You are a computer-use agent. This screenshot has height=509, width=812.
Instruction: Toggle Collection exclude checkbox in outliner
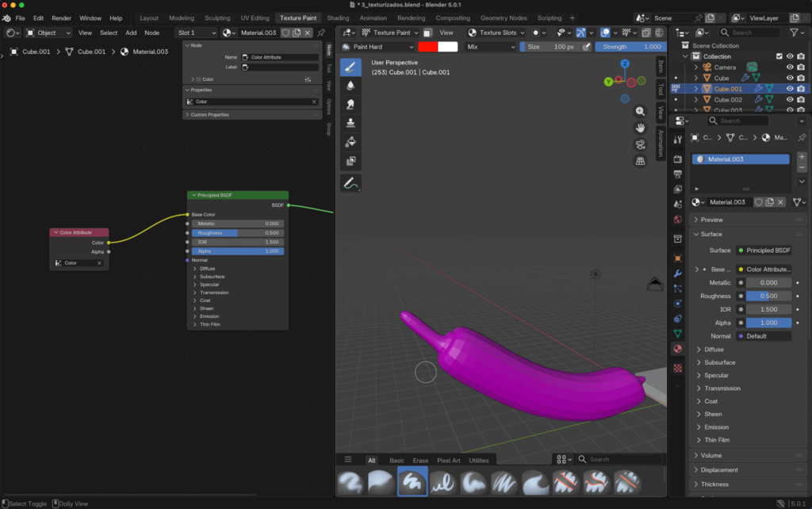click(779, 56)
